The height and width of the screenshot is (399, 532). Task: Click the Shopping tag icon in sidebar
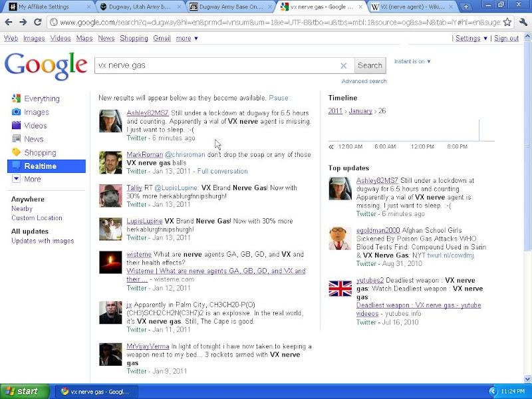(16, 152)
